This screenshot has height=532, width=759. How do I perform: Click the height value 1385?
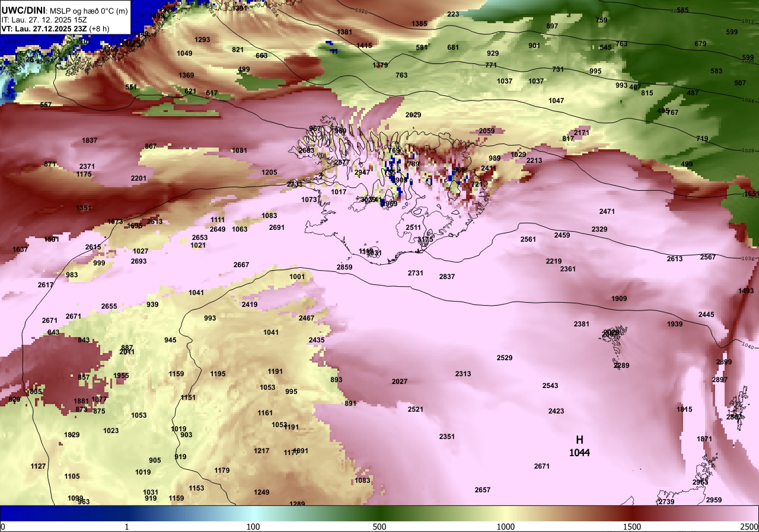tap(419, 24)
